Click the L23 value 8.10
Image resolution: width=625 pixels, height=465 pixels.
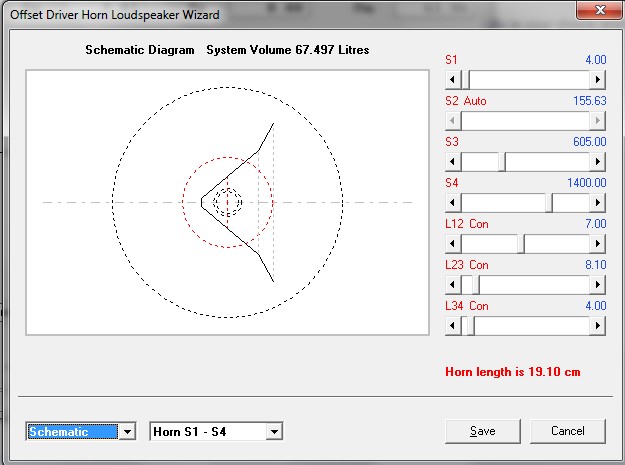596,265
